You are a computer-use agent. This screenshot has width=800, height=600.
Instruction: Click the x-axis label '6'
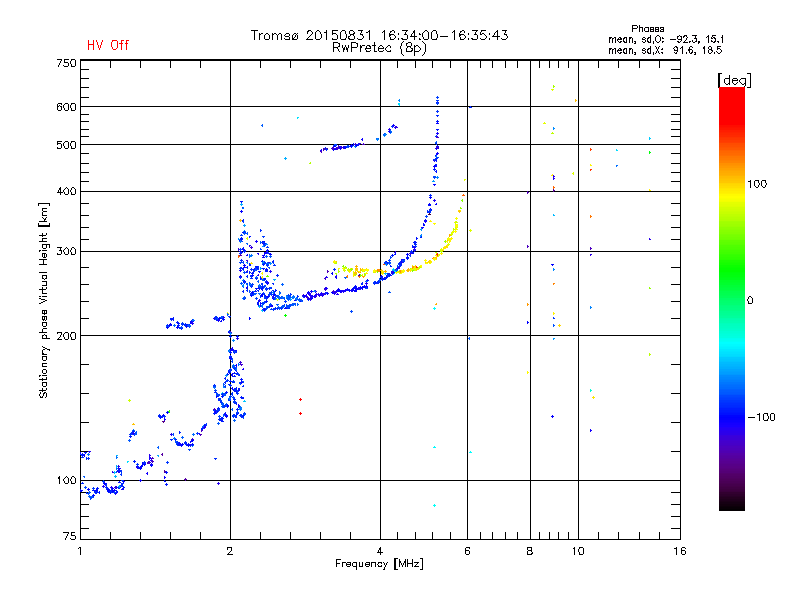click(x=467, y=551)
